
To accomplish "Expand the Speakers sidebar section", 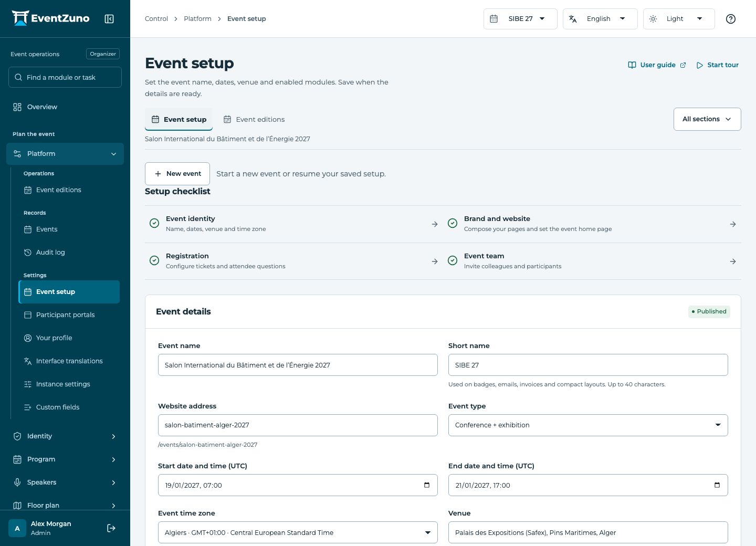I will (65, 482).
